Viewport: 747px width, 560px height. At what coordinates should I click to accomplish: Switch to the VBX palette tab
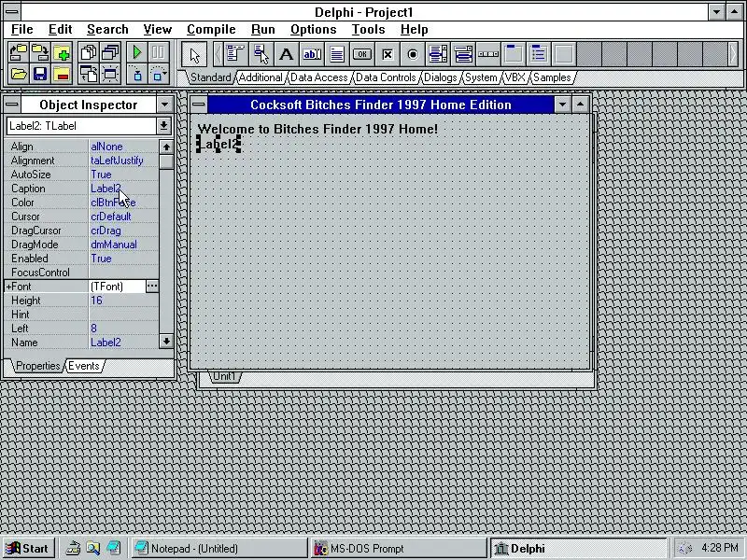515,77
